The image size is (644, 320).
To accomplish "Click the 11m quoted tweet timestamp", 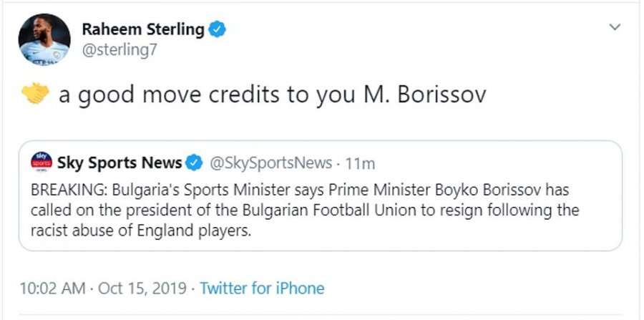I will pyautogui.click(x=360, y=163).
